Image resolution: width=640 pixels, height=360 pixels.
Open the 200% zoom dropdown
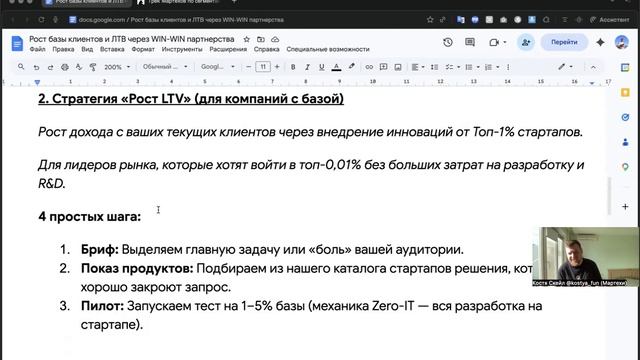click(117, 67)
